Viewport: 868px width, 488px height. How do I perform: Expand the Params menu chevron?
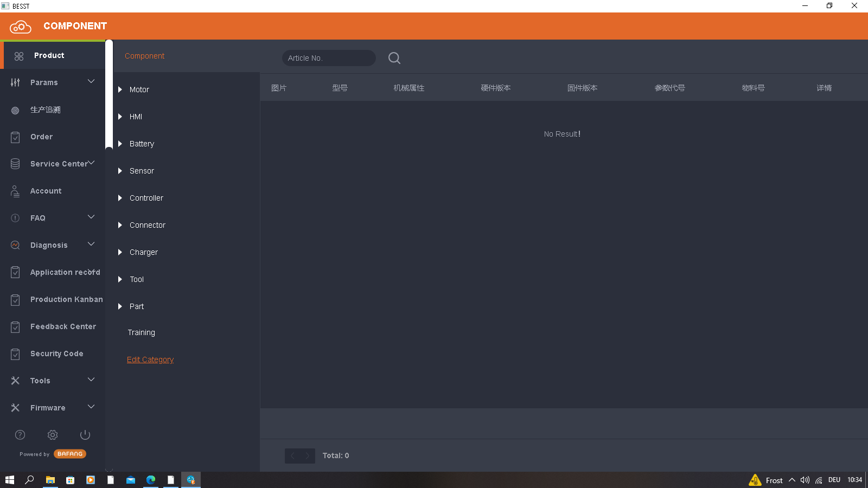point(91,81)
